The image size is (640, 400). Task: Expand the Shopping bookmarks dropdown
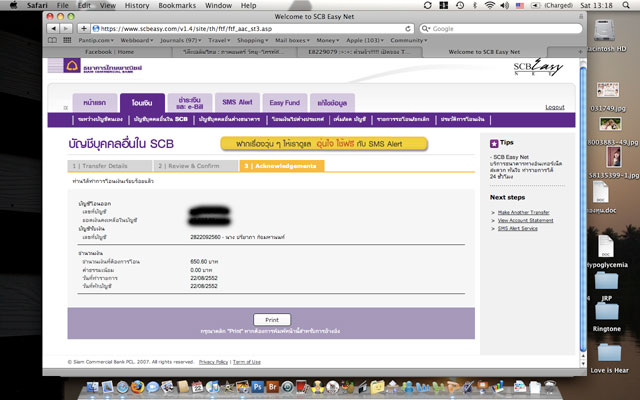253,40
